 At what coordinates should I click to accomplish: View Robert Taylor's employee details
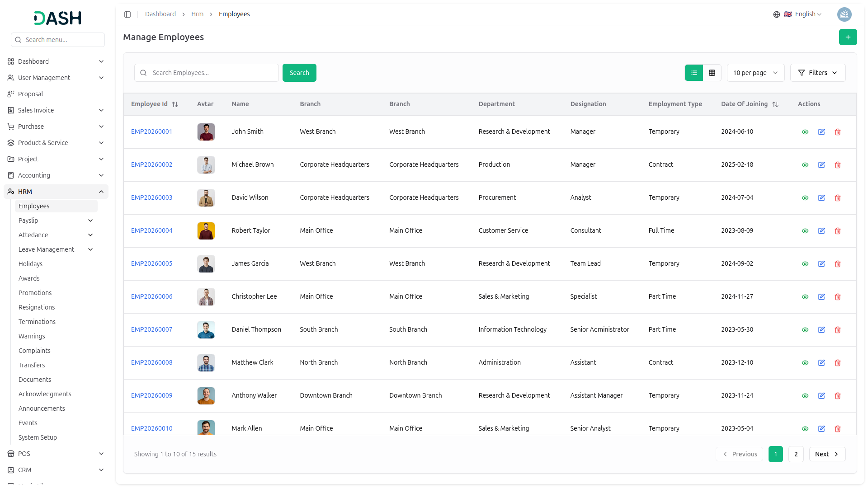pyautogui.click(x=805, y=231)
